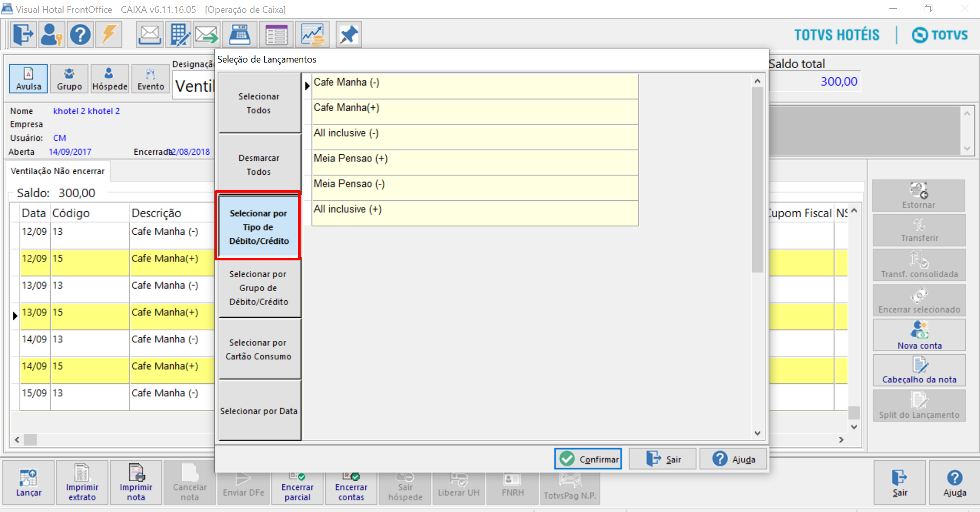Confirm the selection with Confirmar
Screen dimensions: 980x512
[588, 459]
